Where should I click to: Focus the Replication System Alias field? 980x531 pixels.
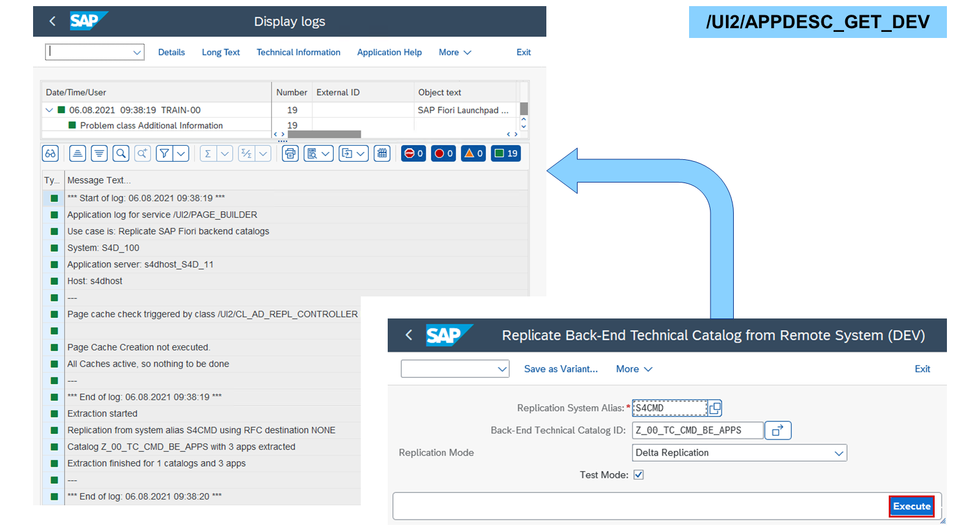[669, 408]
